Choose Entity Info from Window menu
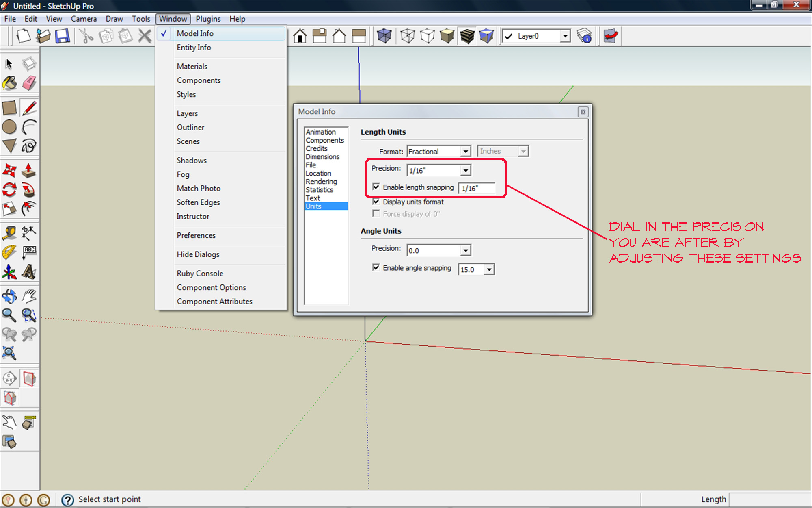Viewport: 812px width, 508px height. click(222, 48)
